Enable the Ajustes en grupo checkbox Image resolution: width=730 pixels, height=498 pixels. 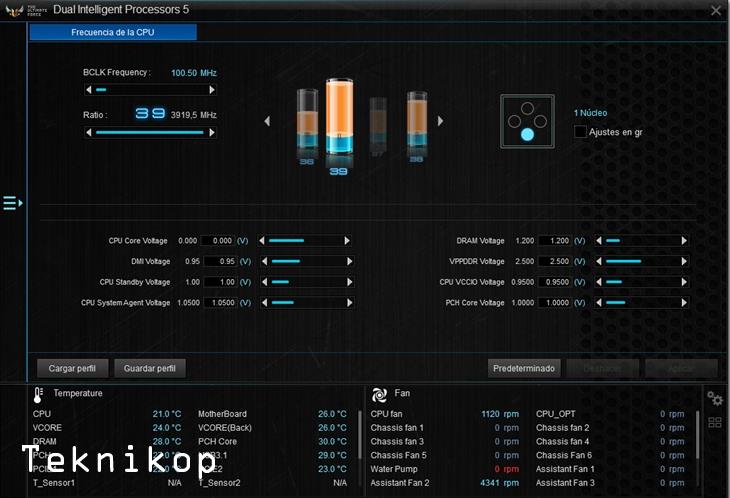pos(581,132)
